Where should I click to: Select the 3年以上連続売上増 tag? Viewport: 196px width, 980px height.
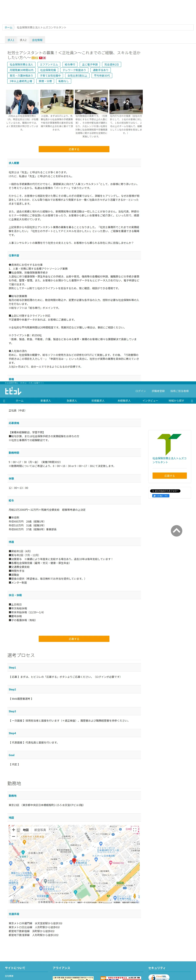pos(21,81)
